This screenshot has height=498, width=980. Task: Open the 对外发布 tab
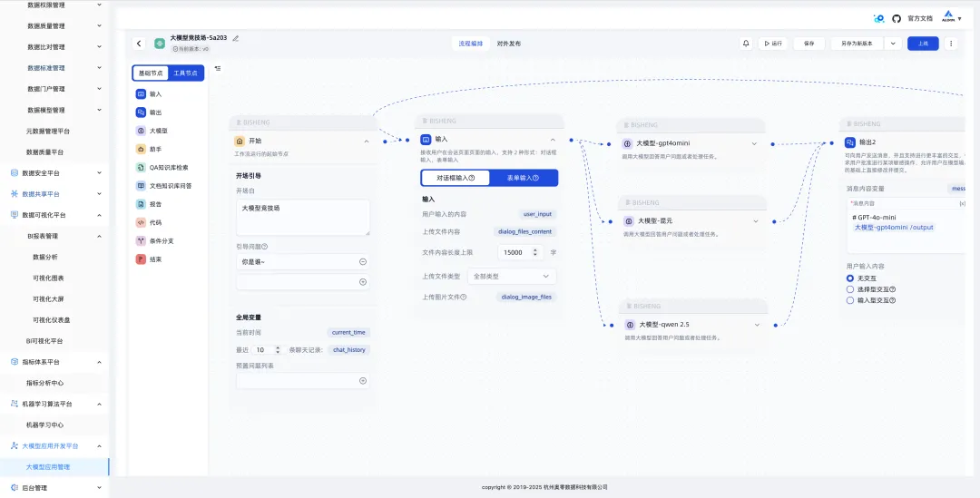pyautogui.click(x=509, y=44)
